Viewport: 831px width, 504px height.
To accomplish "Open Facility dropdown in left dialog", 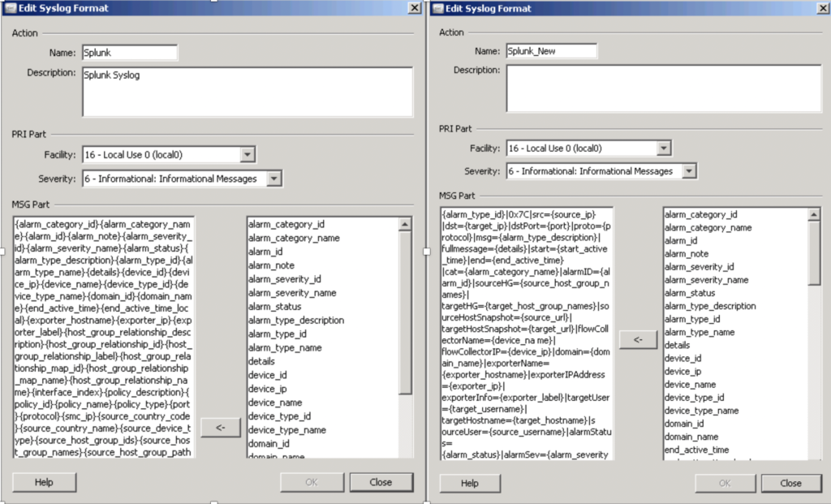I will click(248, 154).
